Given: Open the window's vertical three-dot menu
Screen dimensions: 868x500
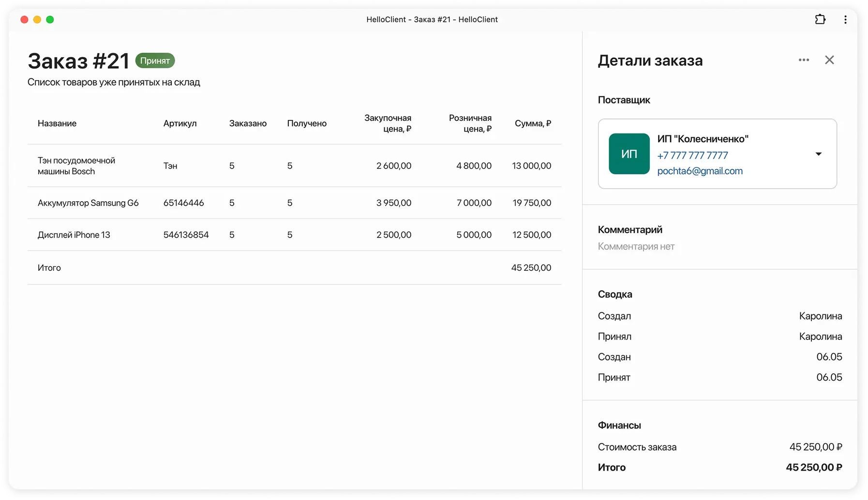Looking at the screenshot, I should 845,19.
